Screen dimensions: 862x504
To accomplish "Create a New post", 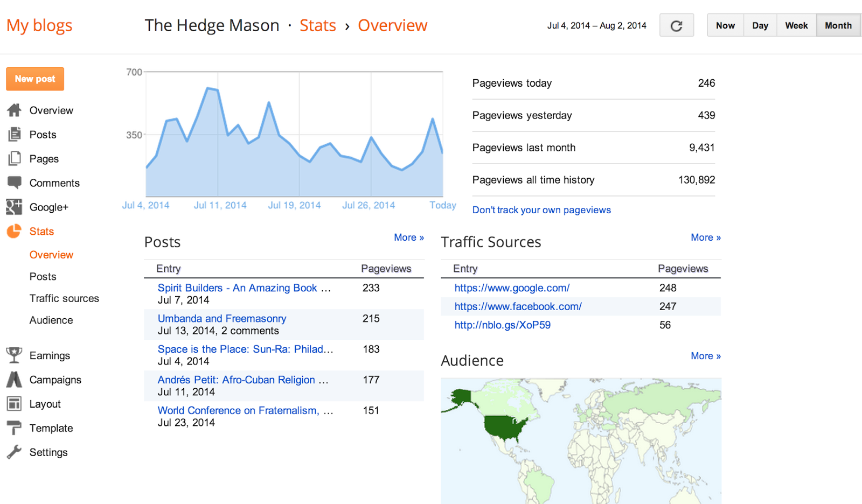I will tap(35, 79).
